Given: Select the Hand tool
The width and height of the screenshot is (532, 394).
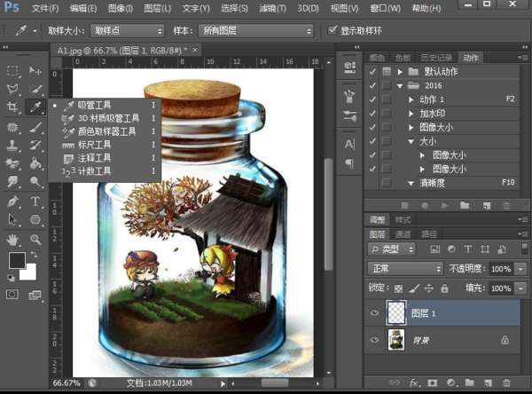Looking at the screenshot, I should (12, 240).
